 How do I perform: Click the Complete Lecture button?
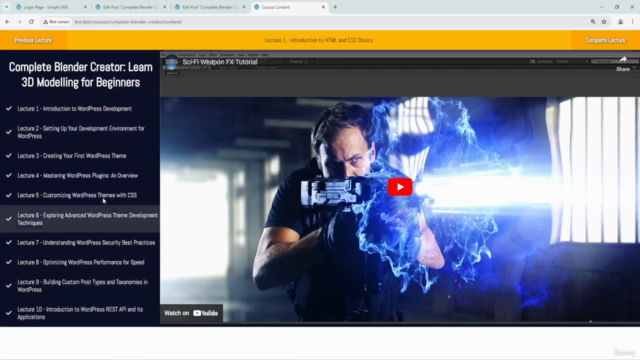tap(605, 40)
